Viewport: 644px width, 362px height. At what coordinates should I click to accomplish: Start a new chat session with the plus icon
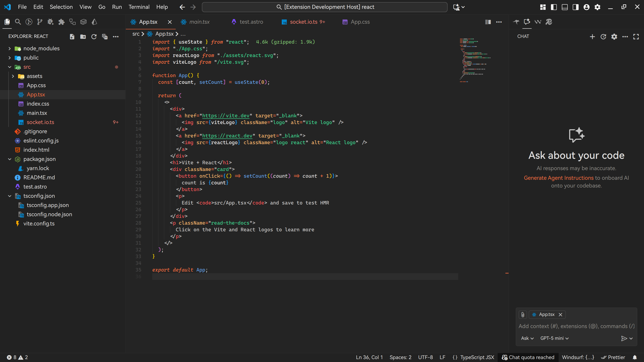[x=592, y=37]
